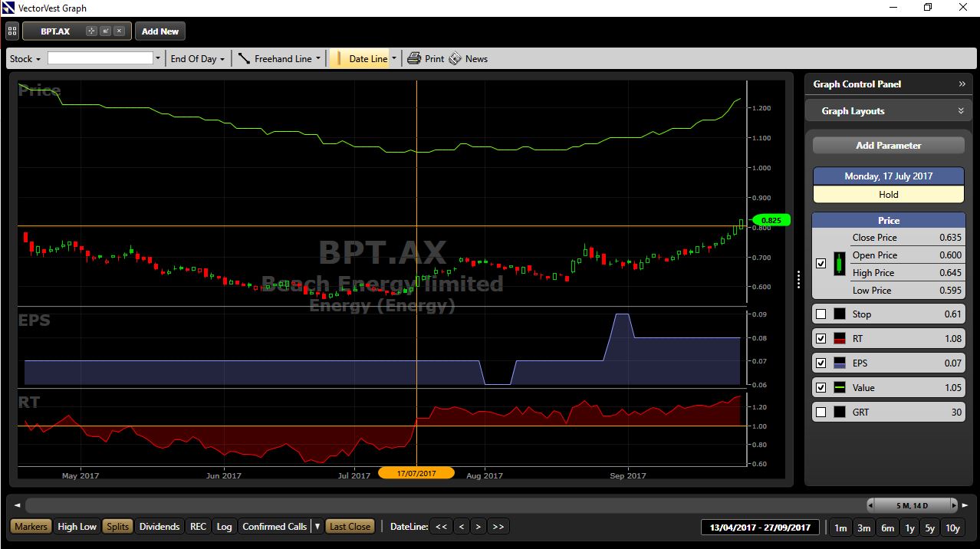Click the stock symbol input field
Screen dimensions: 980x549
point(100,58)
